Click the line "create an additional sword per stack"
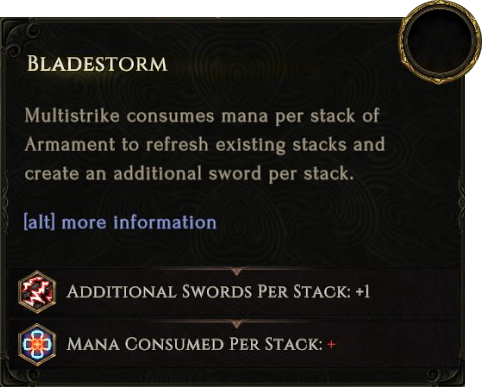The height and width of the screenshot is (387, 482). 189,174
